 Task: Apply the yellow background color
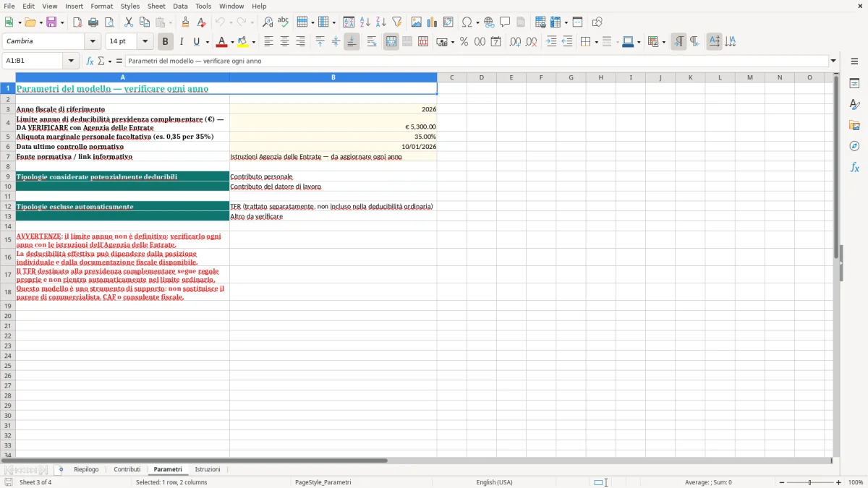[x=242, y=42]
